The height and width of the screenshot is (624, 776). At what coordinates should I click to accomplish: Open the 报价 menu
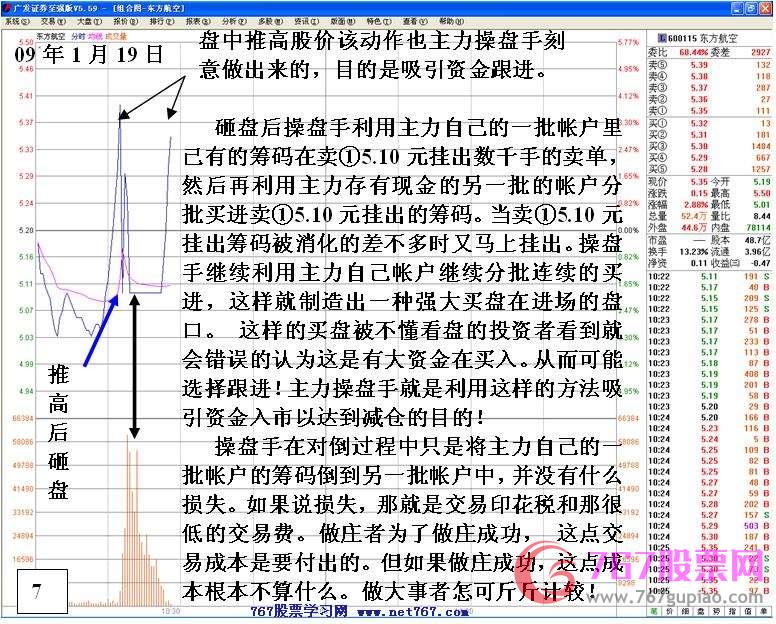pyautogui.click(x=126, y=22)
